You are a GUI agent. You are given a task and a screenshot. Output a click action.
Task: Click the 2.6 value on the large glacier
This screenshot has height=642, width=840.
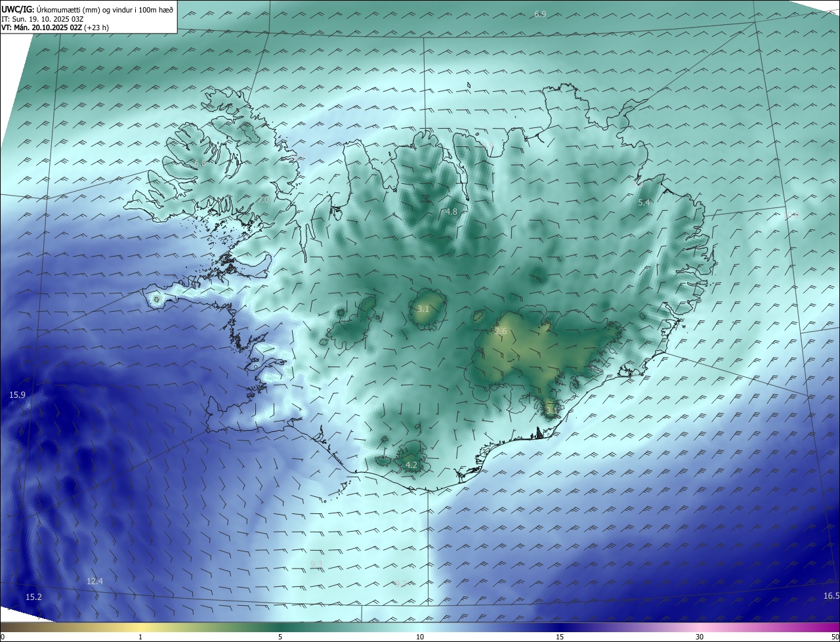501,332
